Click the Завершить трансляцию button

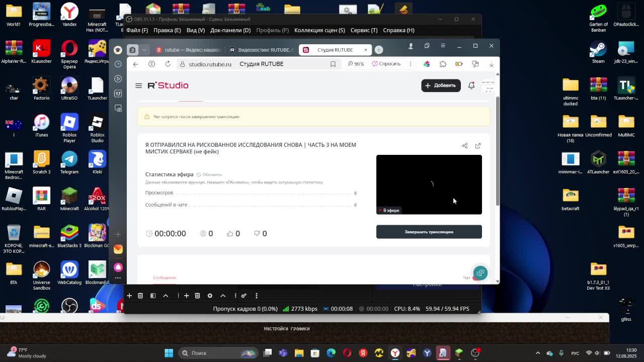click(x=429, y=232)
